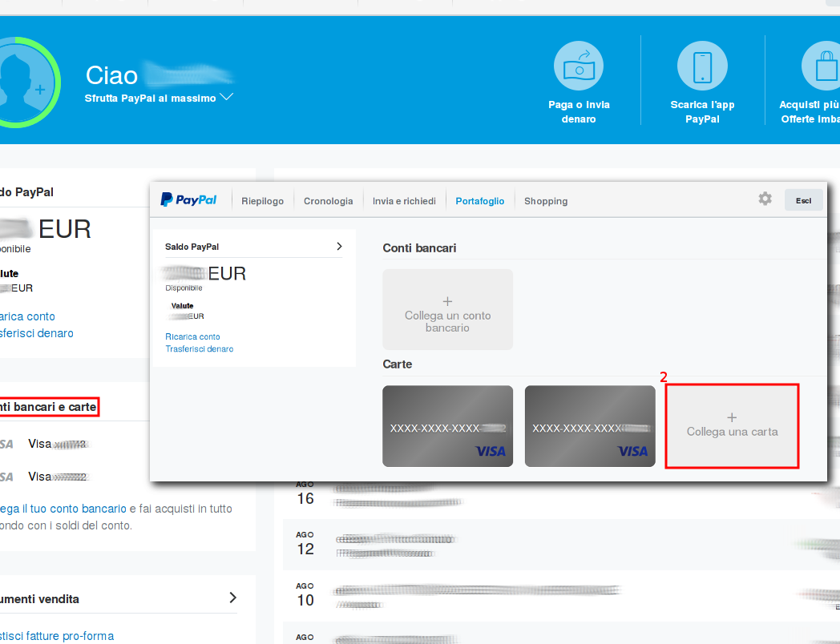Click Carte section heading
Image resolution: width=840 pixels, height=644 pixels.
(x=398, y=364)
